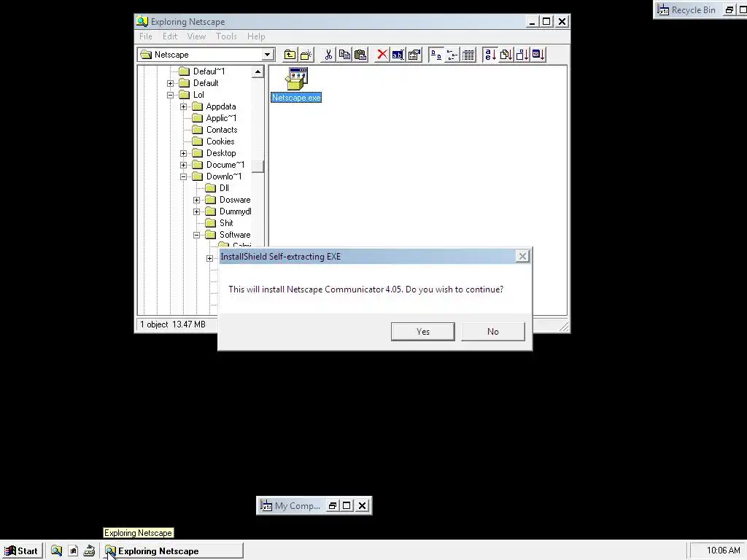Image resolution: width=747 pixels, height=560 pixels.
Task: Click the '1 object 13.47 MB' status text
Action: coord(173,324)
